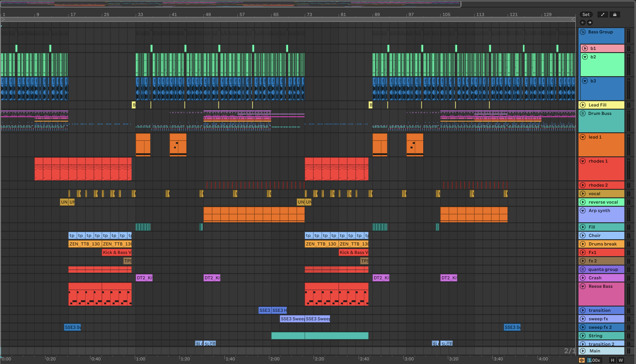The image size is (636, 364).
Task: Jump to next locator arrow
Action: 590,22
